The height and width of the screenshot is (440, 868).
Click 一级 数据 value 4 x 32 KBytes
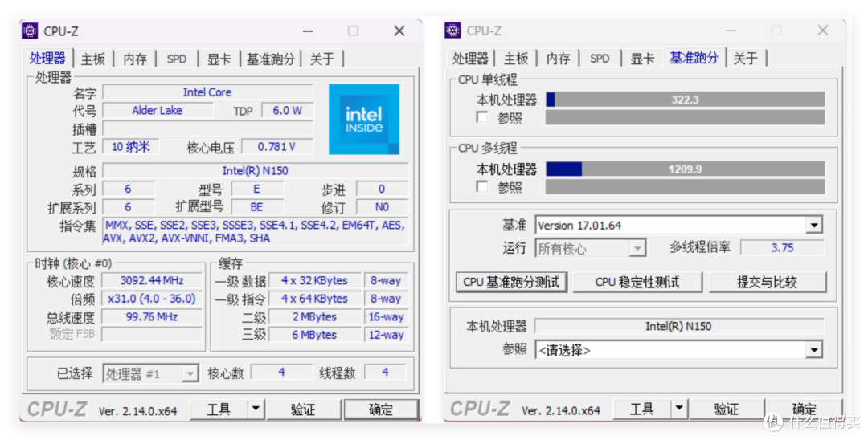click(x=314, y=281)
